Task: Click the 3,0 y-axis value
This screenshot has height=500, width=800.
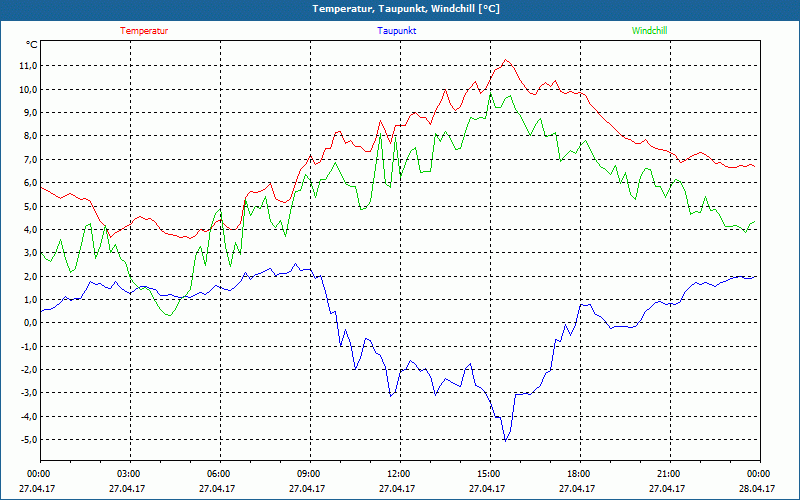Action: click(x=29, y=253)
